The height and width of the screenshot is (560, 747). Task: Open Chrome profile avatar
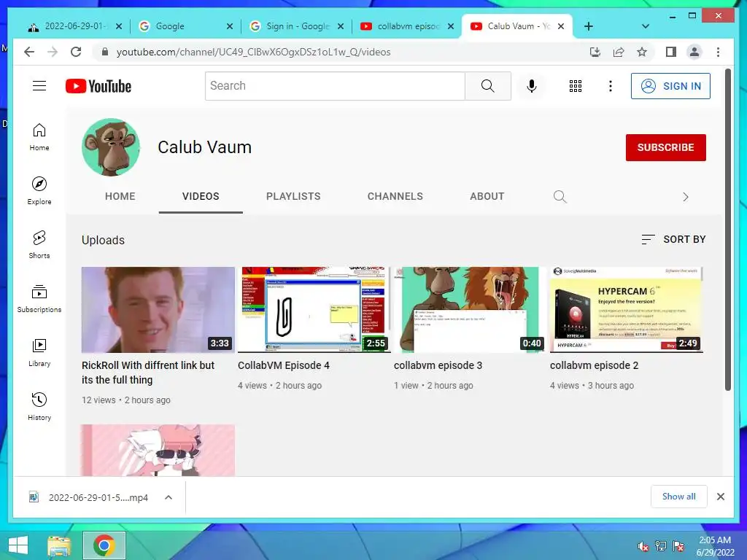click(694, 52)
